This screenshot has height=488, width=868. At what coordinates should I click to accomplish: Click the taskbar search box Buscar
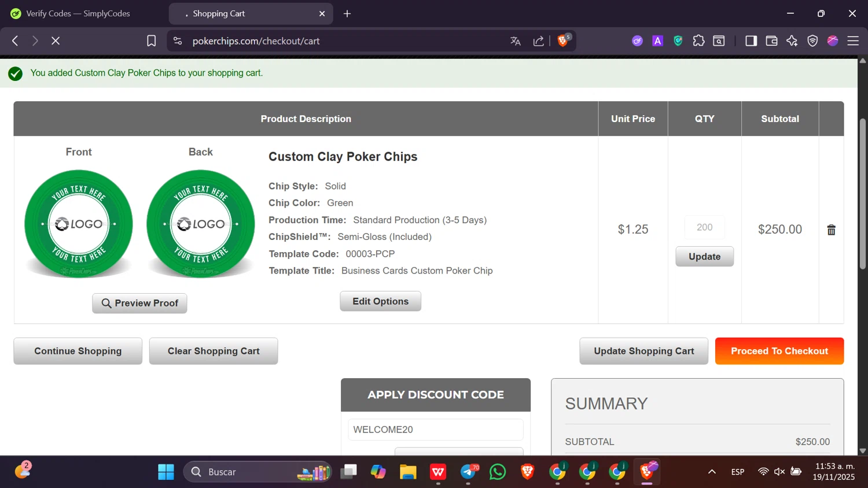click(258, 472)
